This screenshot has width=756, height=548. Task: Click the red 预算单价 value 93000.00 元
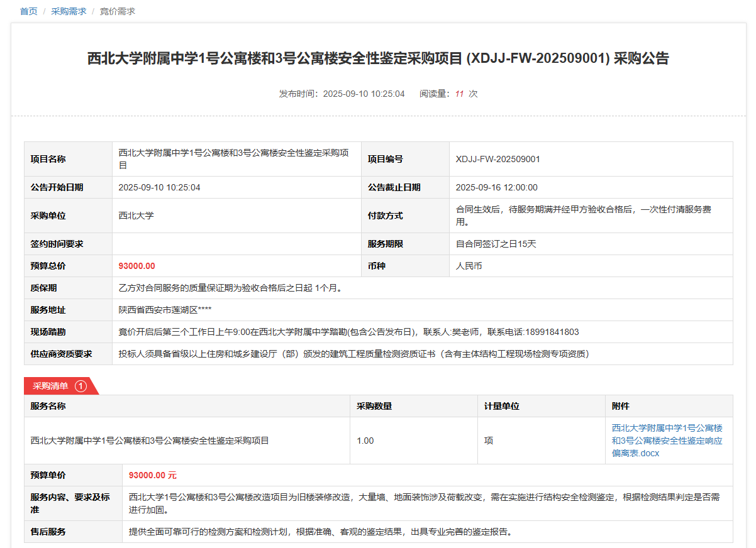[x=153, y=475]
